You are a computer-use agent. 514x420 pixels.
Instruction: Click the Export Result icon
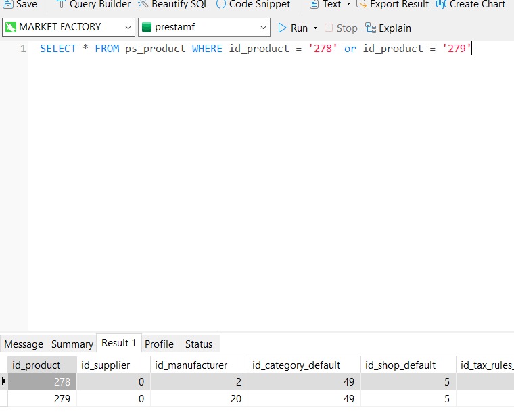tap(361, 4)
